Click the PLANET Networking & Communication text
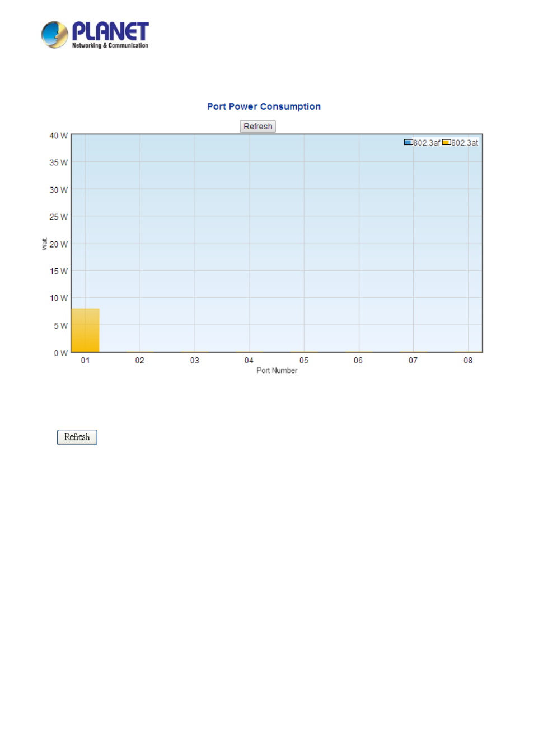 110,35
